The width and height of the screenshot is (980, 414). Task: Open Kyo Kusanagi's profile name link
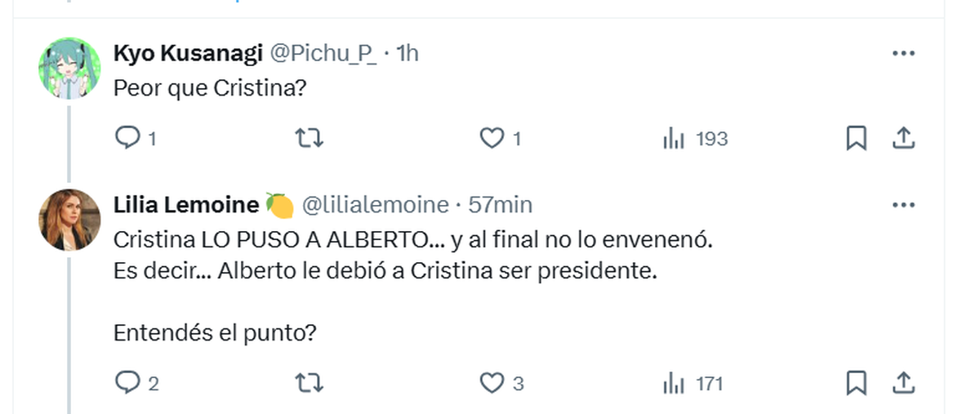(x=188, y=54)
